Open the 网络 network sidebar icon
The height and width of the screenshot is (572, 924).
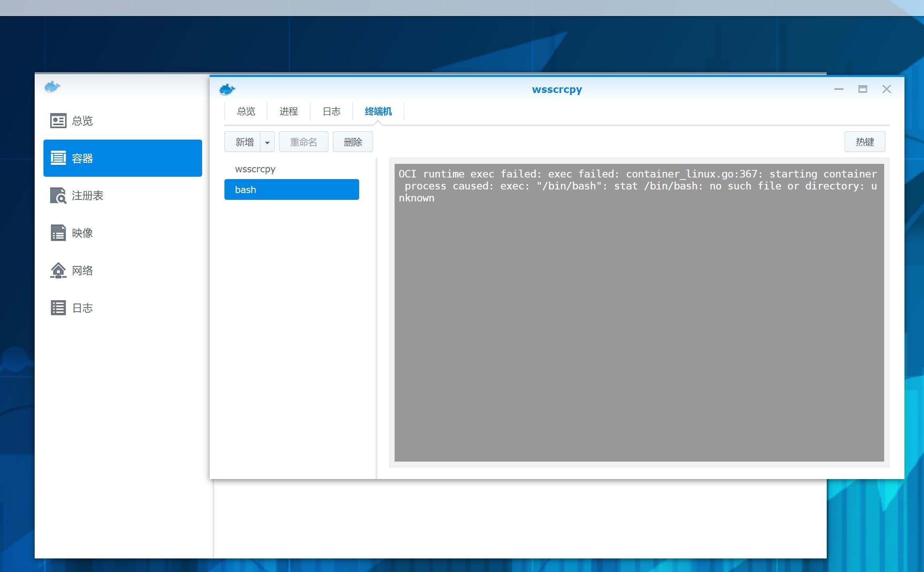58,270
